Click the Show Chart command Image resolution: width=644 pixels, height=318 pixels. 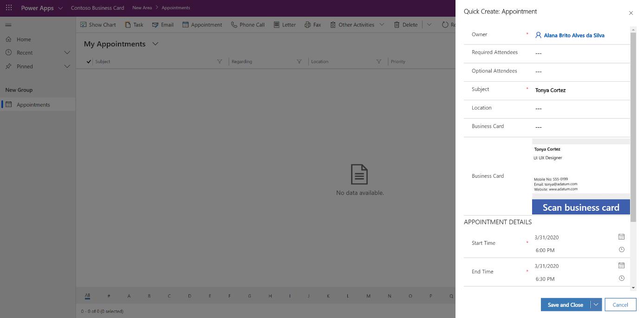(x=98, y=25)
